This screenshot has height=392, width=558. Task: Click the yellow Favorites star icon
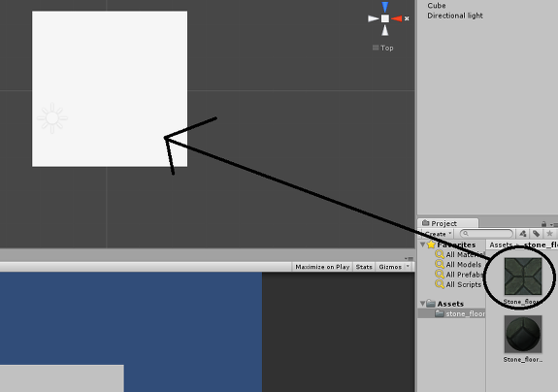pyautogui.click(x=431, y=245)
